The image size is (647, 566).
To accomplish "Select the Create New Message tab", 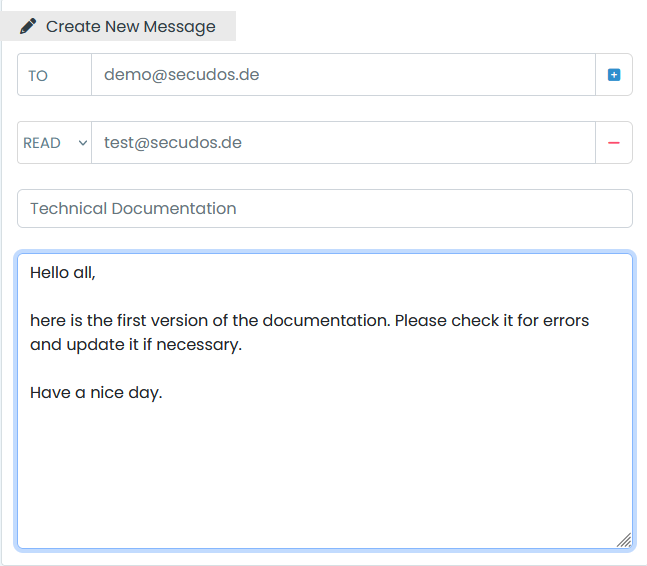I will 118,26.
